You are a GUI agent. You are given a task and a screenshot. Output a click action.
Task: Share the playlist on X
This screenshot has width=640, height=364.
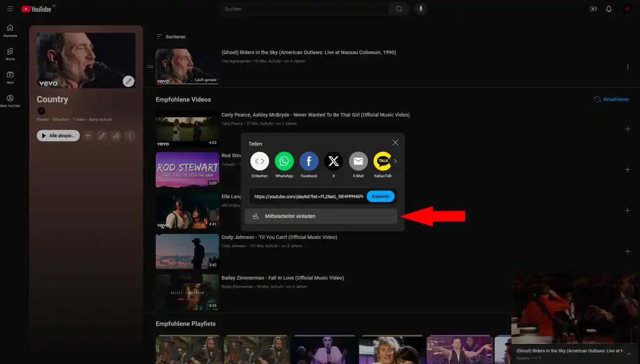(x=333, y=161)
